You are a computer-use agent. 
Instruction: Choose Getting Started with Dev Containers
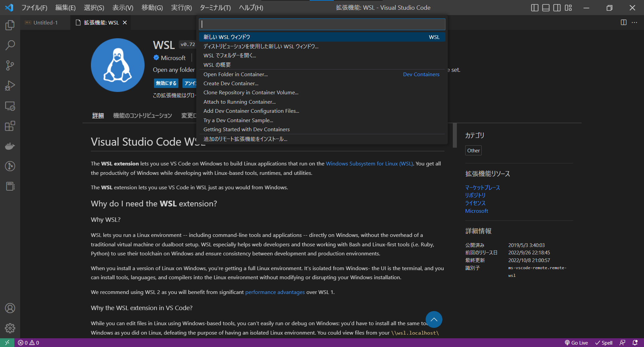pyautogui.click(x=322, y=129)
